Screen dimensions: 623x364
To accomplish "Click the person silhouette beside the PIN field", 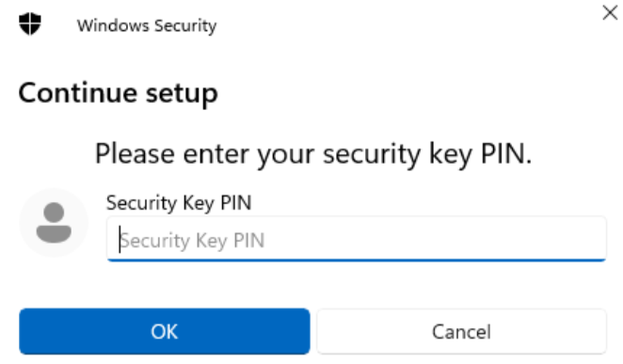I will click(54, 222).
